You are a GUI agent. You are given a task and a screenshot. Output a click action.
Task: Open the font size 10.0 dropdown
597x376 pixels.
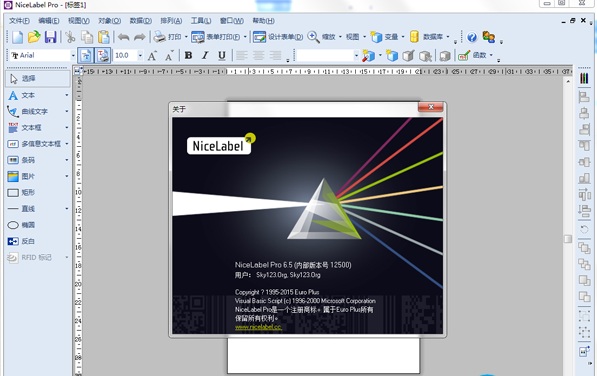(140, 56)
